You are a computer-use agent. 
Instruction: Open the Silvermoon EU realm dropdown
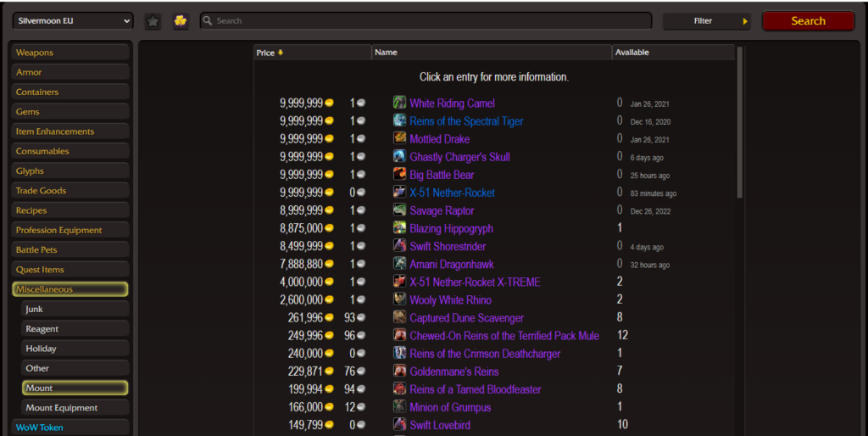click(73, 21)
